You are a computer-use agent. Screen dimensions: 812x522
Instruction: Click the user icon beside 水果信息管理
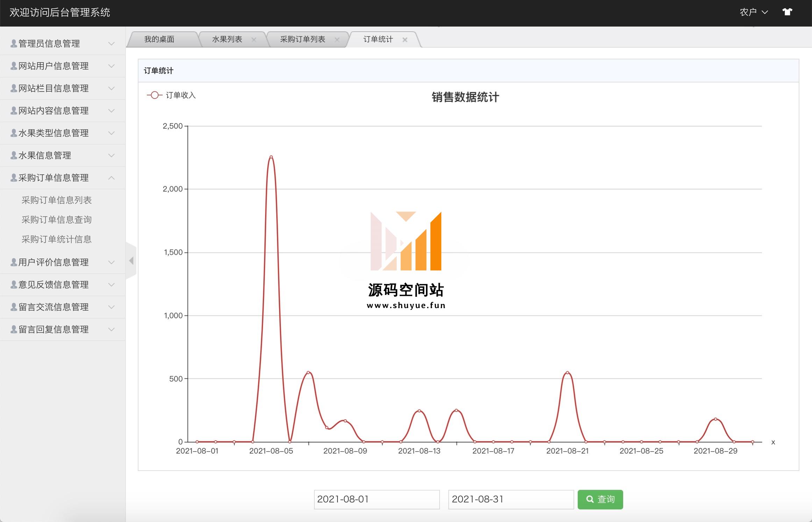click(x=14, y=155)
